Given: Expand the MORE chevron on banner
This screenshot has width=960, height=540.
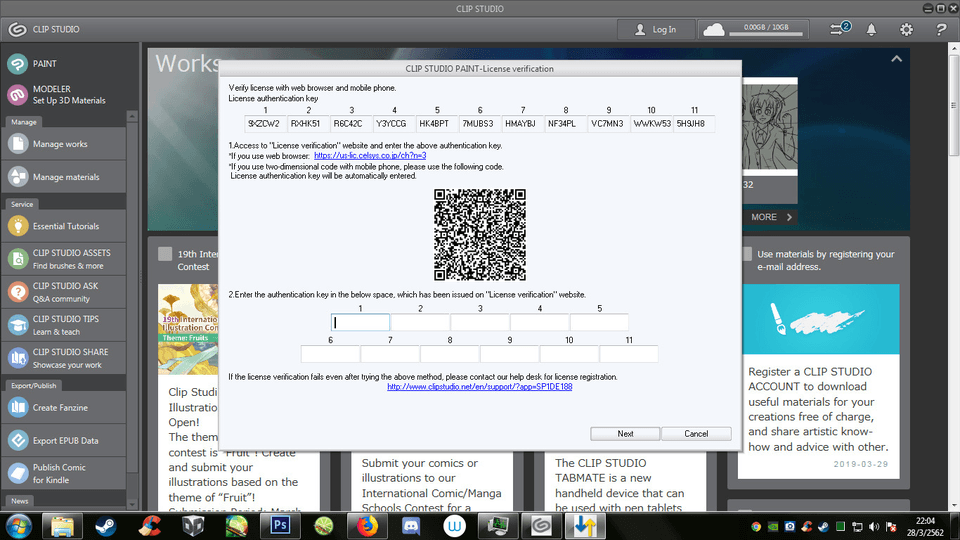Looking at the screenshot, I should (772, 217).
